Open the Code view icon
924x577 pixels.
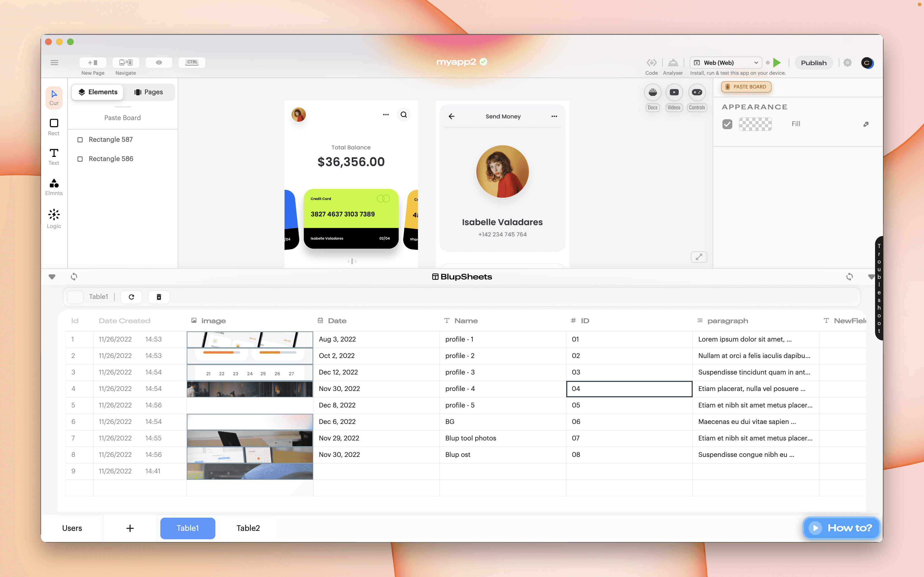pyautogui.click(x=651, y=63)
